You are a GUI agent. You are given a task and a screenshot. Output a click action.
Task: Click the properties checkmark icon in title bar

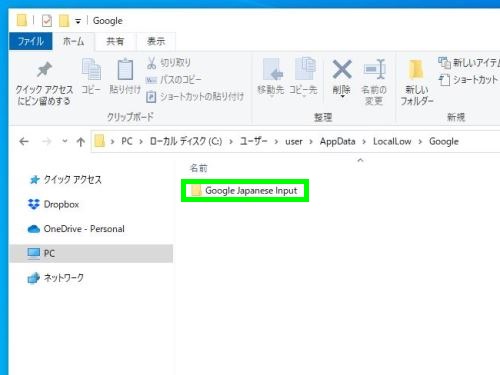(x=47, y=21)
